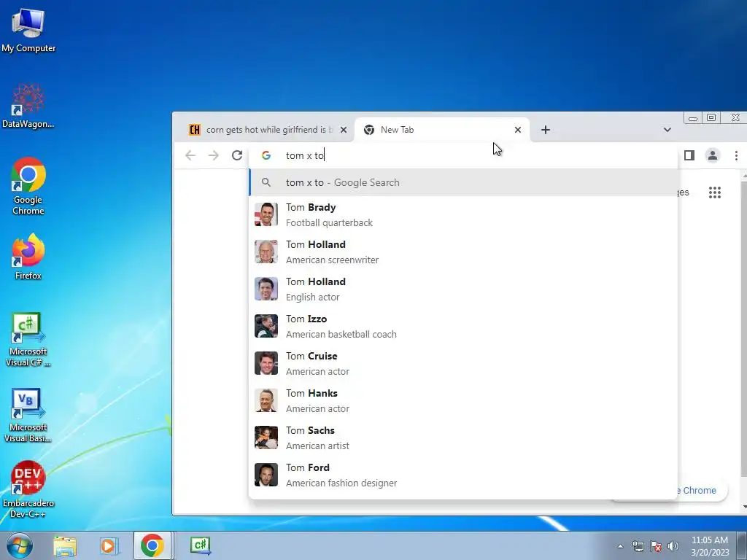Choose Tom Hanks American actor suggestion
This screenshot has height=560, width=747.
pos(463,400)
